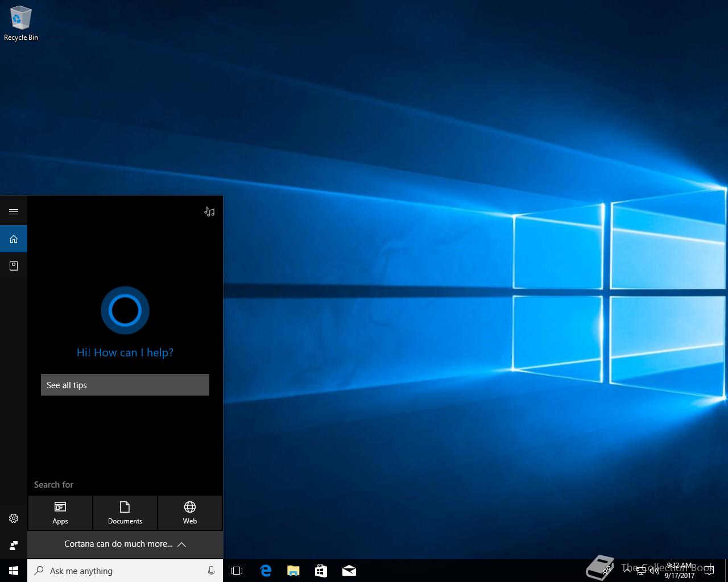Click the Feedback icon in Cortana sidebar
Screen dimensions: 728x582
tap(14, 546)
